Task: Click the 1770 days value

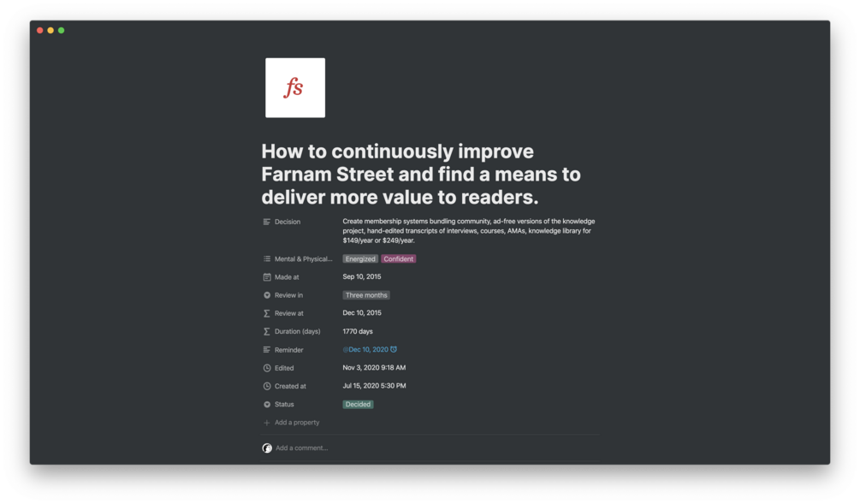Action: [358, 331]
